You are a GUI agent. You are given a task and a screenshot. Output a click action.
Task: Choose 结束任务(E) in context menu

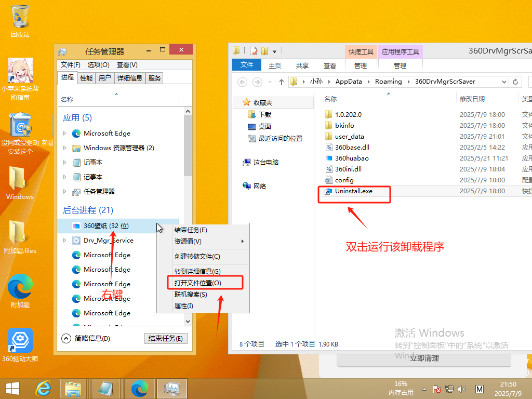[203, 230]
